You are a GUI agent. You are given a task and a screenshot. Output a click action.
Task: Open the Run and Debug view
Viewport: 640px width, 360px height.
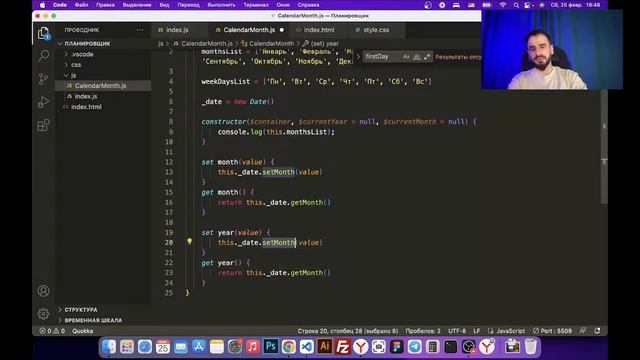click(43, 102)
